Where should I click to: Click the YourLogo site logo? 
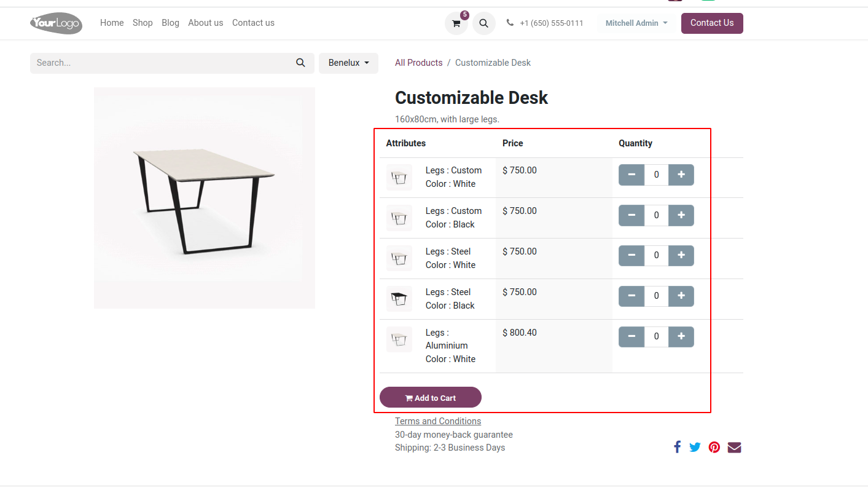[x=56, y=23]
